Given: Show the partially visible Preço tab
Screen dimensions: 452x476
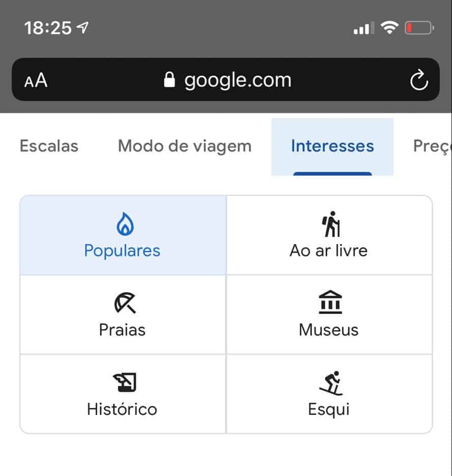Looking at the screenshot, I should (x=432, y=146).
